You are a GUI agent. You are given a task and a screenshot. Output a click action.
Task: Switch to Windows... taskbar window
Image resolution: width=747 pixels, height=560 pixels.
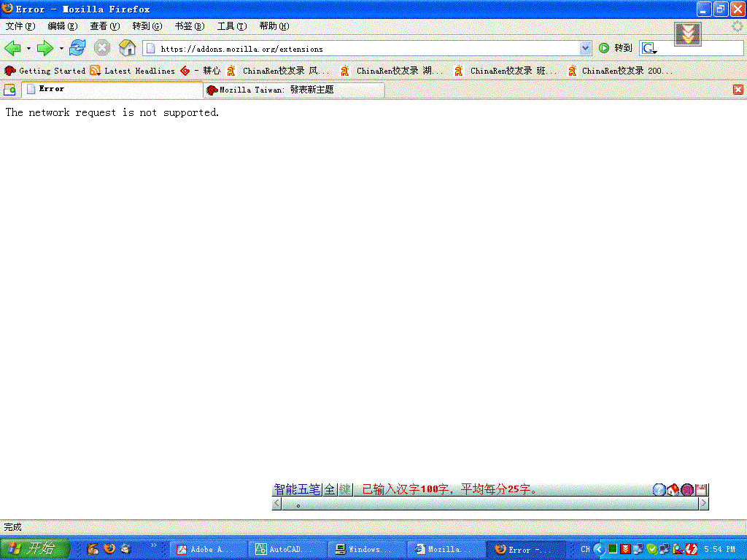368,549
